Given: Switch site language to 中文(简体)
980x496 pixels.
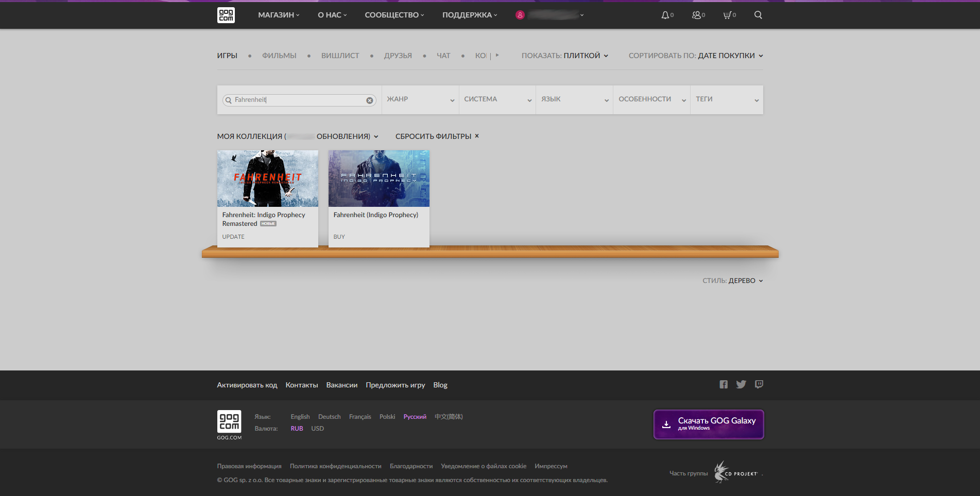Looking at the screenshot, I should (x=449, y=417).
